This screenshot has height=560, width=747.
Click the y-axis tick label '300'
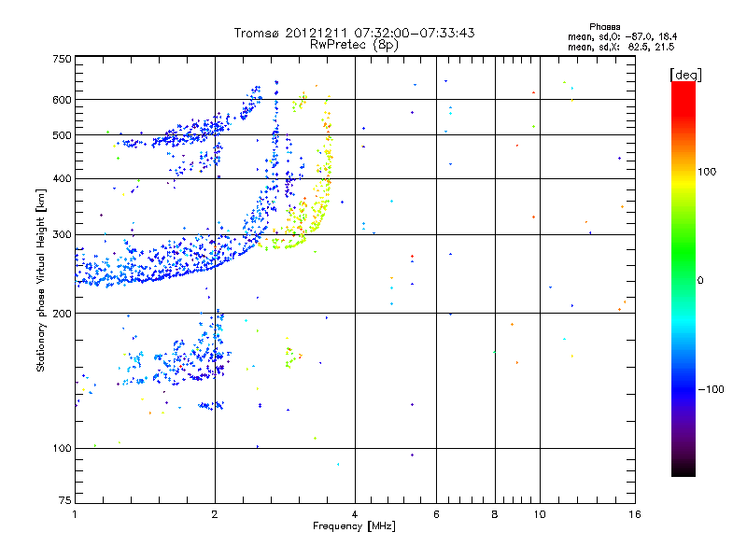click(x=62, y=235)
